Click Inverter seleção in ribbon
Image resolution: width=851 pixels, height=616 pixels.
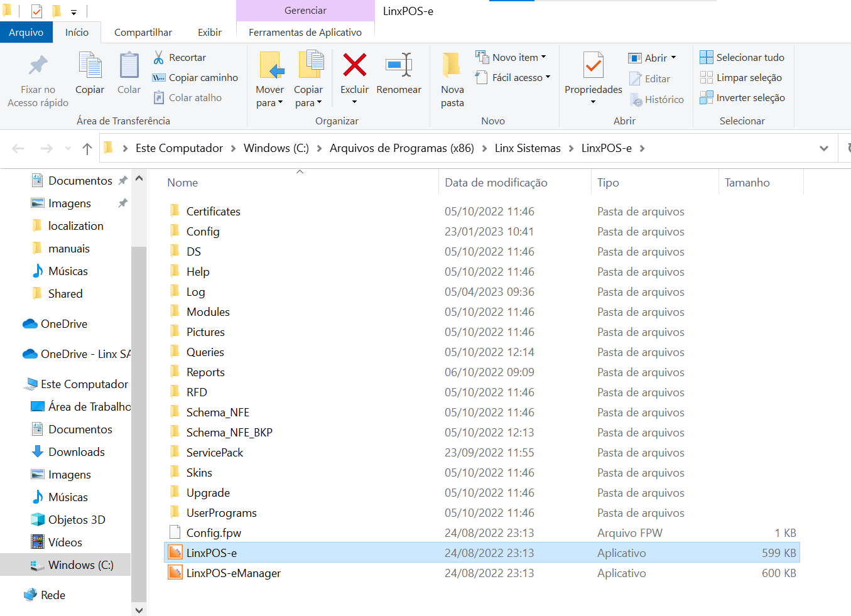(742, 97)
